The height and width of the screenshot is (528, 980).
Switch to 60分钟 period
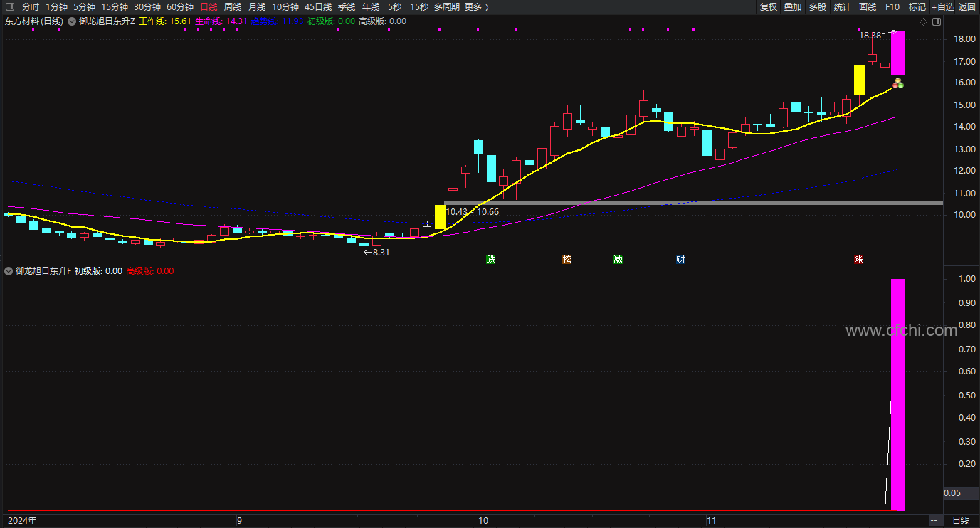coord(180,6)
